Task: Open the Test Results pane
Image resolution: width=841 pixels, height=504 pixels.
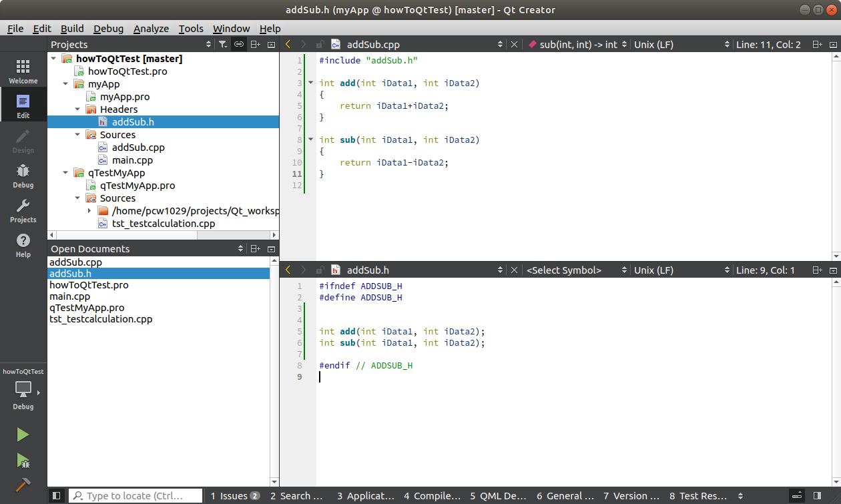Action: 698,496
